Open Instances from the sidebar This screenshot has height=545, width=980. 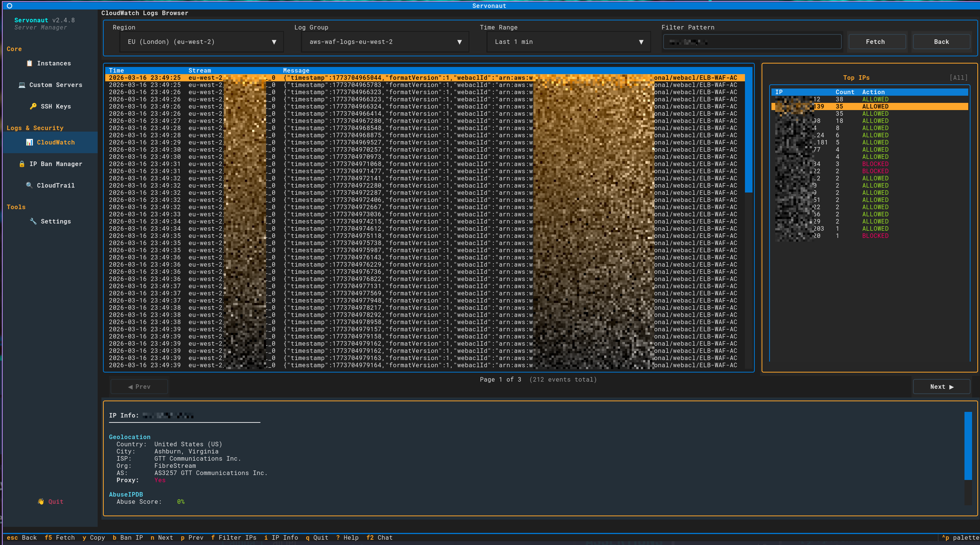coord(50,64)
